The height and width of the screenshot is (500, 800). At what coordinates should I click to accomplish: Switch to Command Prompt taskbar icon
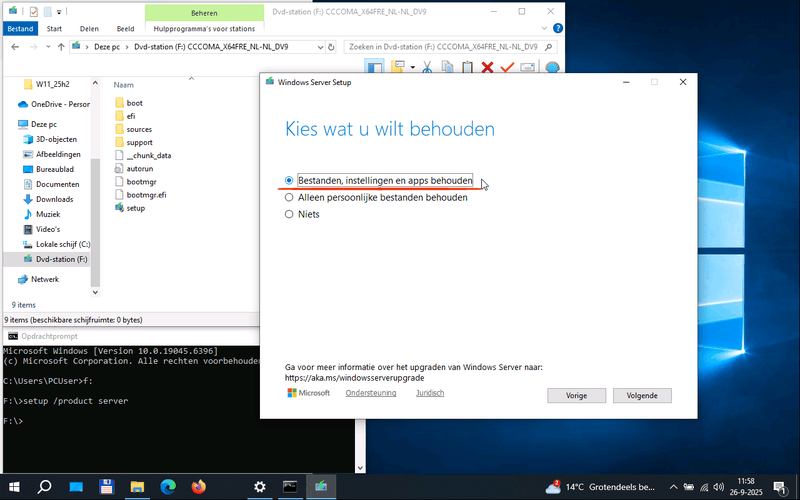pos(290,487)
